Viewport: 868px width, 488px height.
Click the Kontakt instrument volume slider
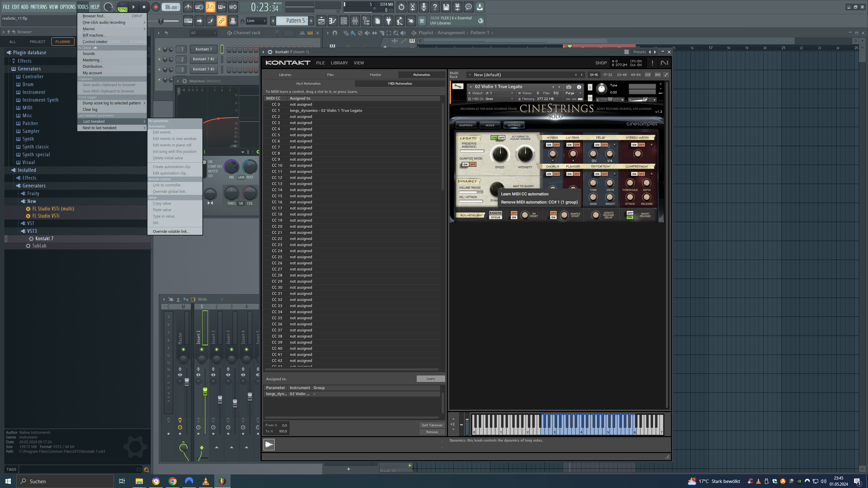coord(642,100)
